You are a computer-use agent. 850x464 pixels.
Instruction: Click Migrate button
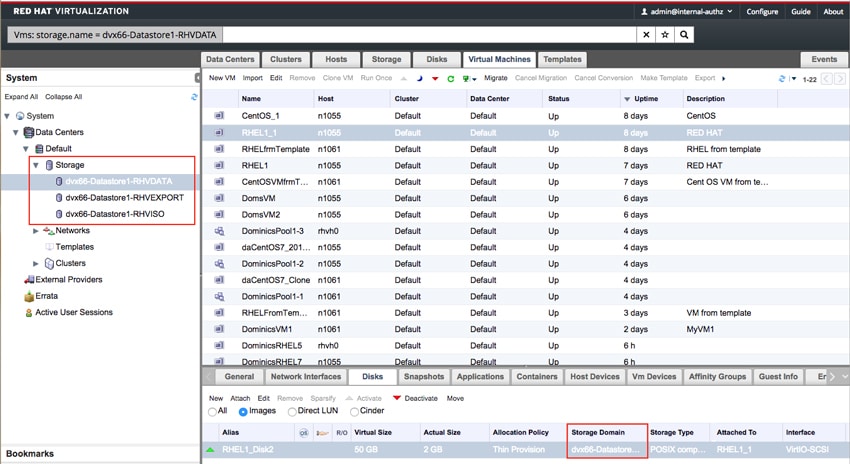click(495, 78)
